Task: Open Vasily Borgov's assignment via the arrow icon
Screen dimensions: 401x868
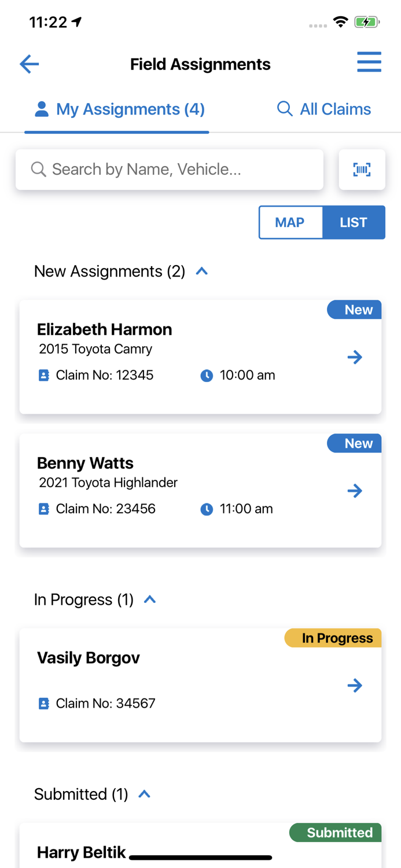Action: coord(355,685)
